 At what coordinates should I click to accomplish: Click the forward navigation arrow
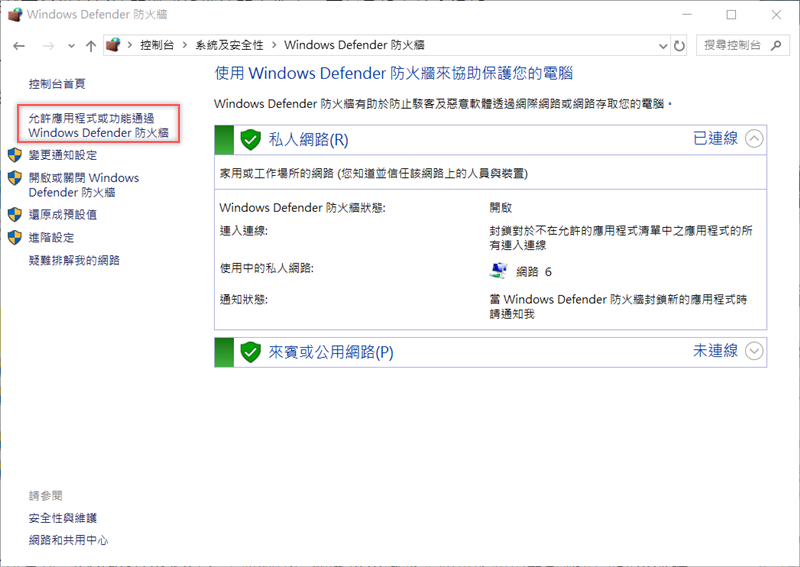click(48, 46)
